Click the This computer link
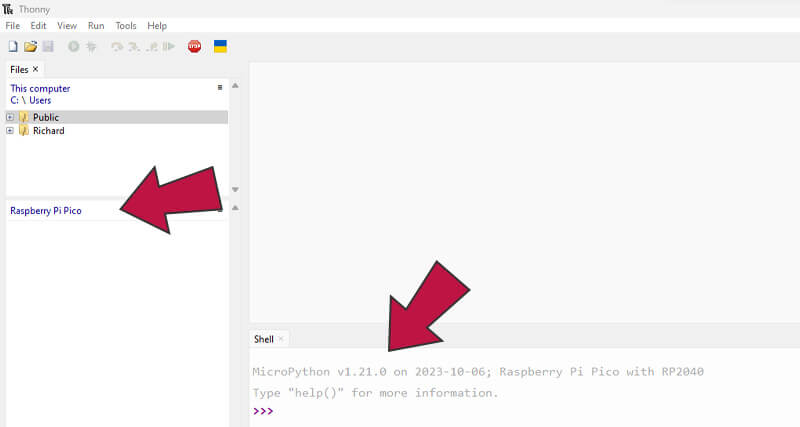 click(40, 88)
